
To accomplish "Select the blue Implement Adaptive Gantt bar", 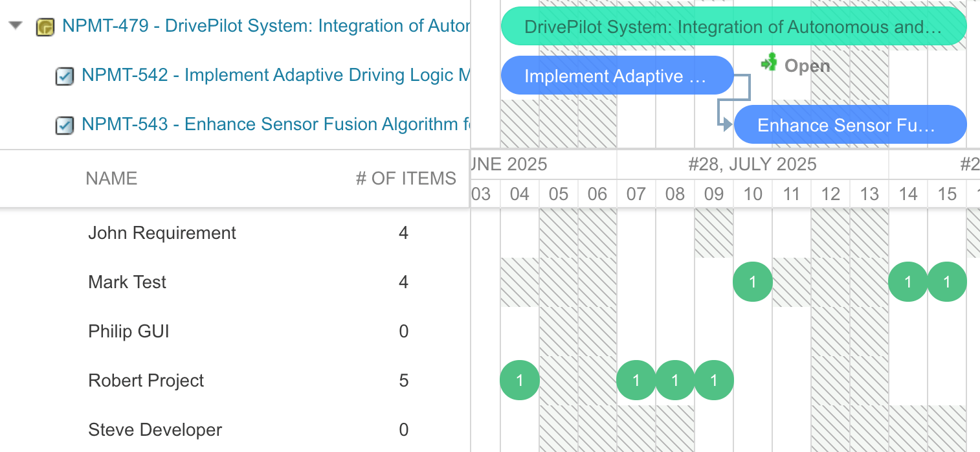I will [617, 76].
